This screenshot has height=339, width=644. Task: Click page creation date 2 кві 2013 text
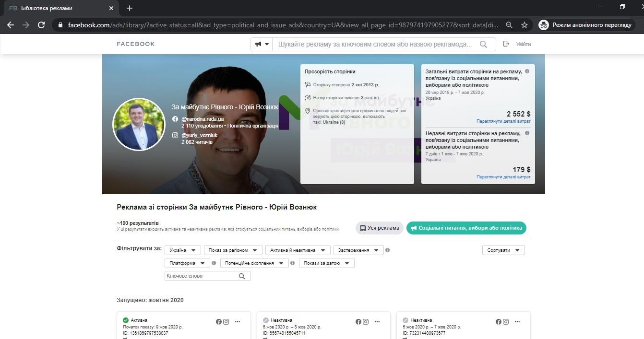pos(365,85)
